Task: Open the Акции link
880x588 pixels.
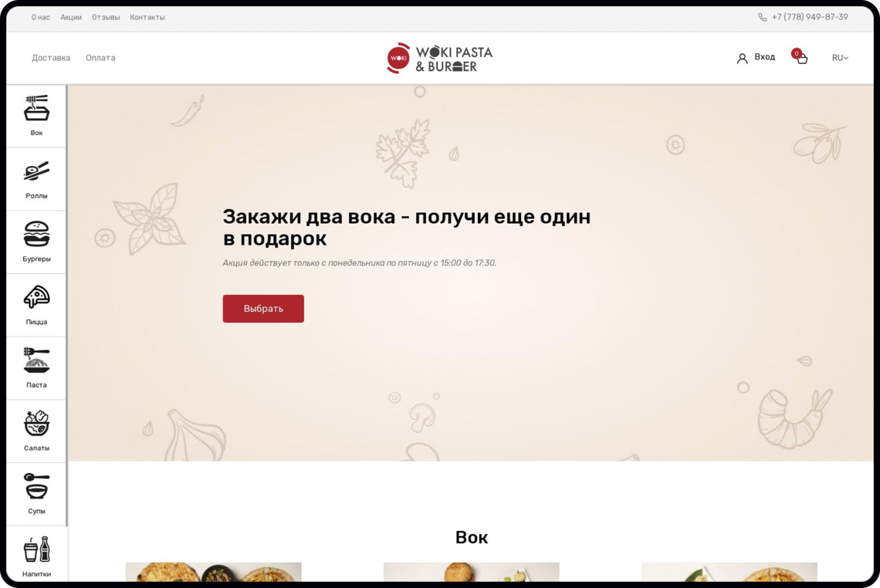Action: click(x=71, y=17)
